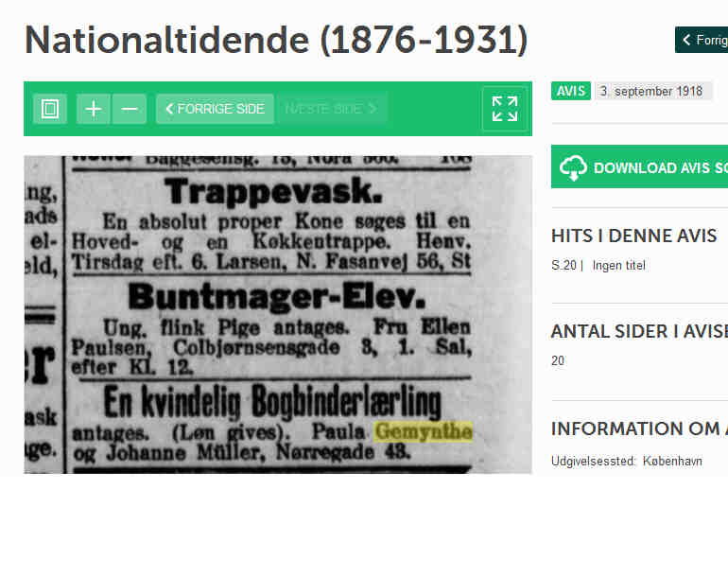Click the highlighted word Gemynthe
Screen dimensions: 728x577
coord(424,431)
